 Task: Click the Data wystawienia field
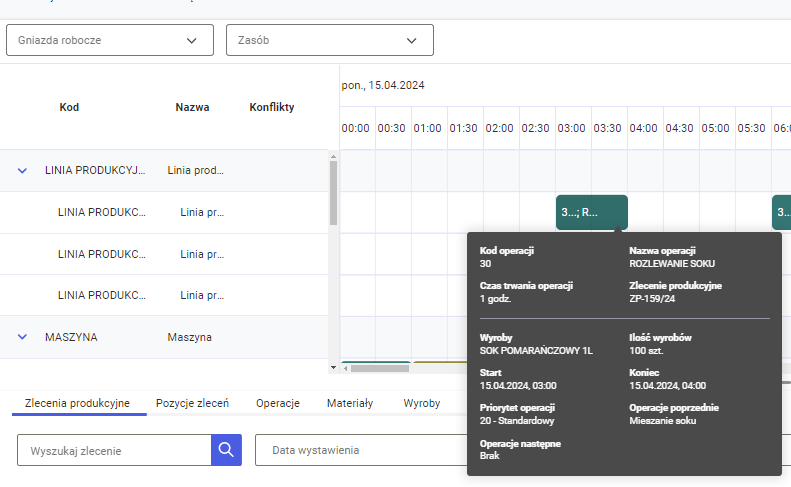pyautogui.click(x=360, y=450)
